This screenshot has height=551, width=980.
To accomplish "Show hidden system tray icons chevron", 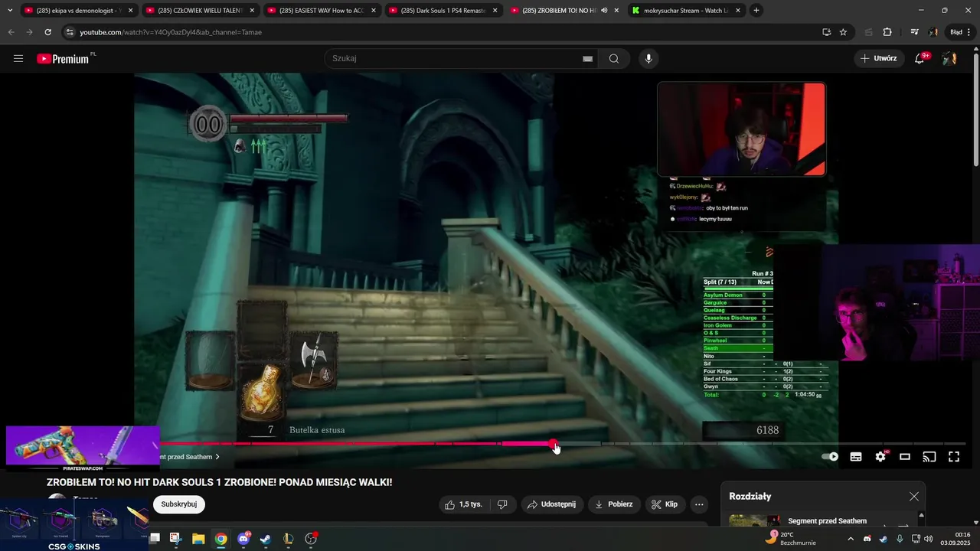I will click(x=851, y=539).
